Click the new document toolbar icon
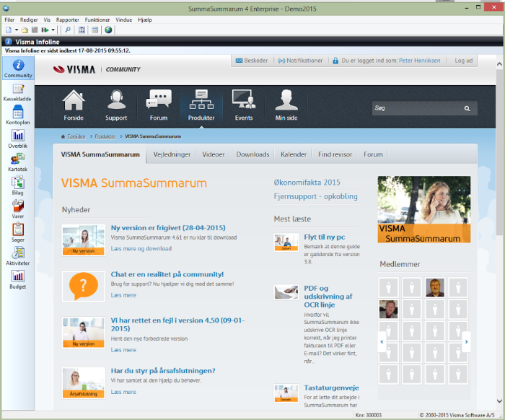This screenshot has width=505, height=420. pos(9,30)
